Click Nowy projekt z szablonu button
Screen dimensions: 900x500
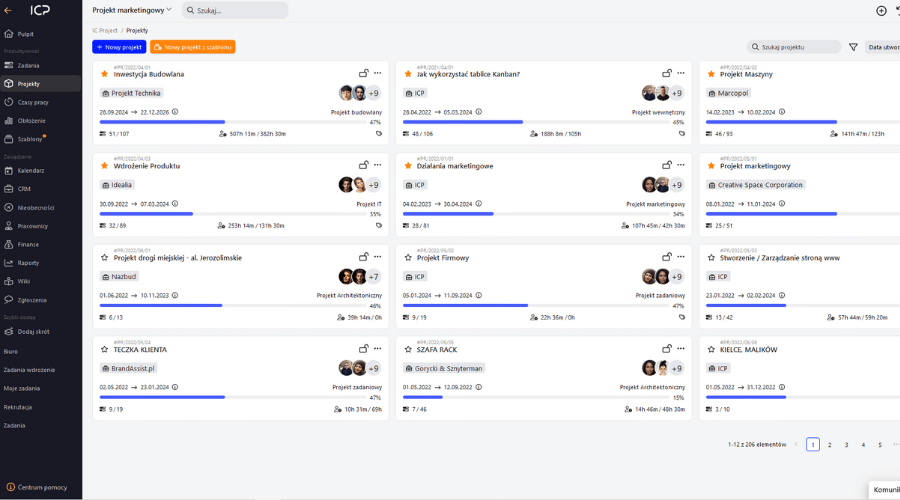193,47
